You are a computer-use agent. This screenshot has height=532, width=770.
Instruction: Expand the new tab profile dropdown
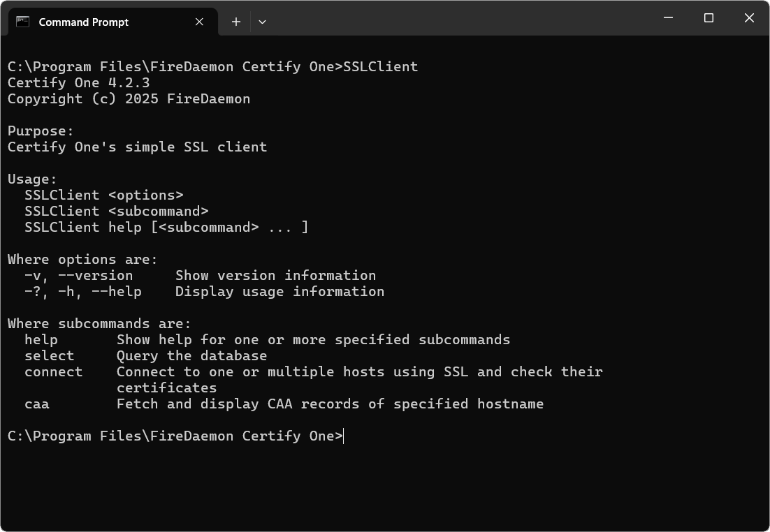pyautogui.click(x=262, y=22)
